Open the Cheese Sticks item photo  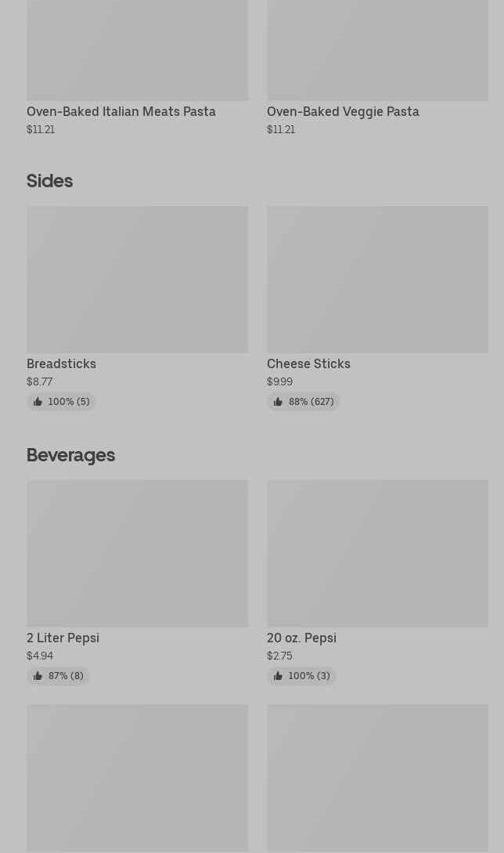pos(377,279)
